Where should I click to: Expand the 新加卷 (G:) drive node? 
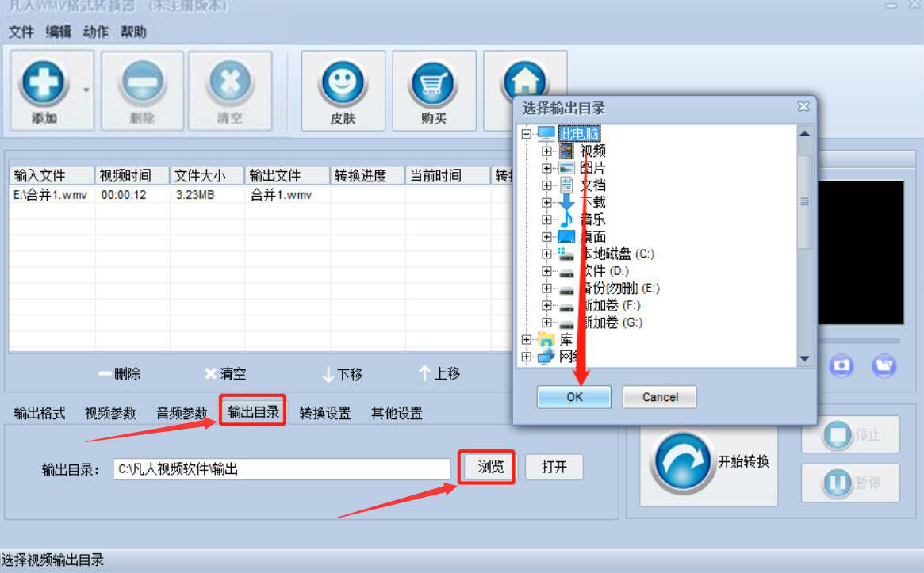tap(546, 323)
